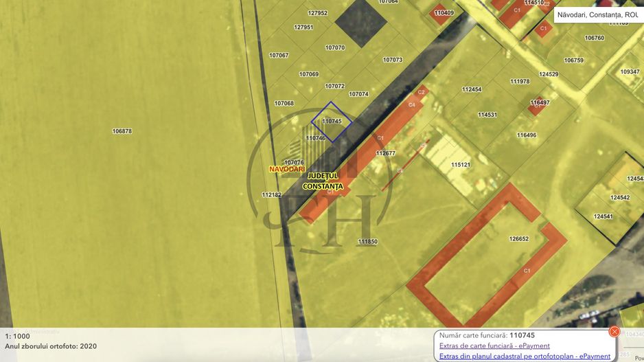Click parcel 112182 label

(272, 195)
